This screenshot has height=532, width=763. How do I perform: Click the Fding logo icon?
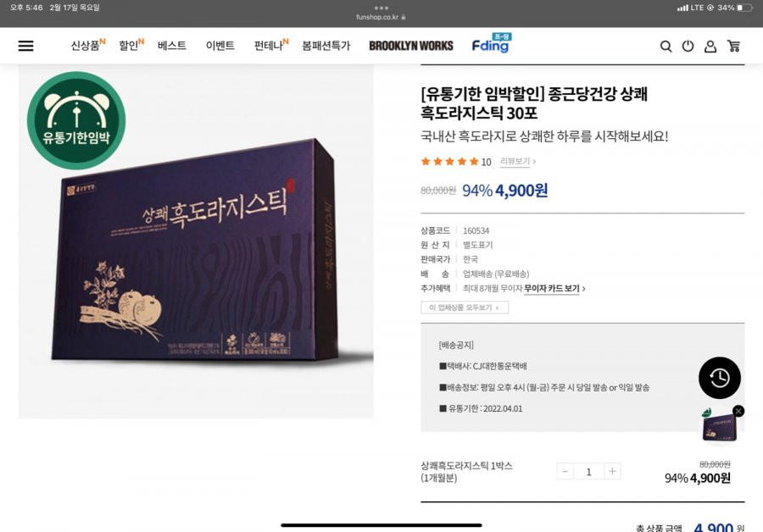[491, 44]
